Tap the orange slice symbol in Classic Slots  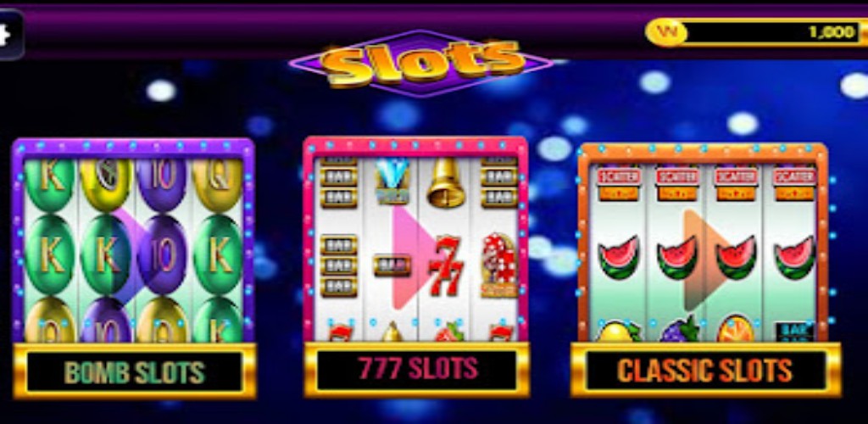point(737,329)
